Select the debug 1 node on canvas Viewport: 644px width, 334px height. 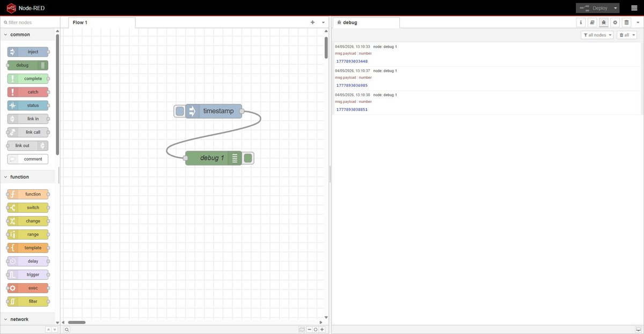pos(214,158)
